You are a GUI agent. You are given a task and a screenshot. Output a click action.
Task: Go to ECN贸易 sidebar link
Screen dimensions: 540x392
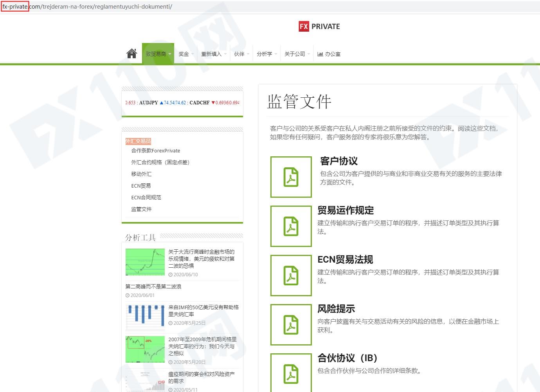[141, 186]
